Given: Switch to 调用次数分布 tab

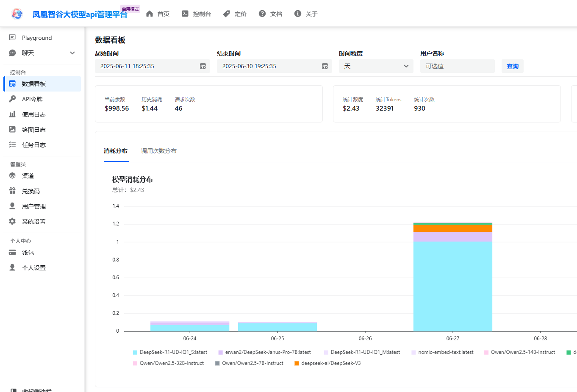Looking at the screenshot, I should [158, 151].
